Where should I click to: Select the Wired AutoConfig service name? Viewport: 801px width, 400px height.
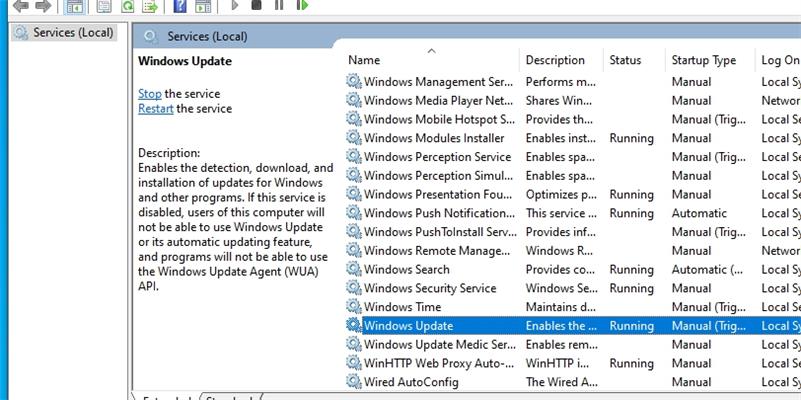[x=411, y=382]
